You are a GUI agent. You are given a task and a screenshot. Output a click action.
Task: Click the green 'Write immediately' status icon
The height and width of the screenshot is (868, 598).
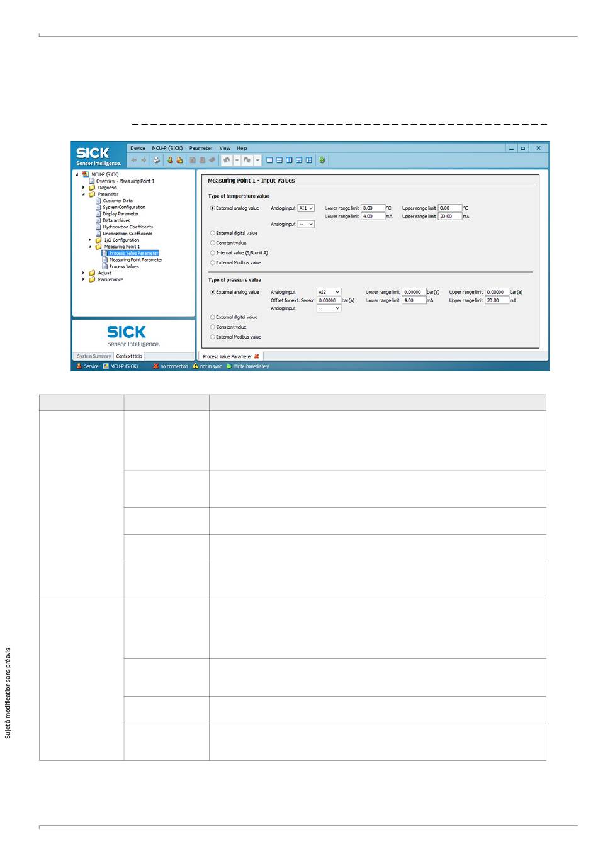point(229,366)
